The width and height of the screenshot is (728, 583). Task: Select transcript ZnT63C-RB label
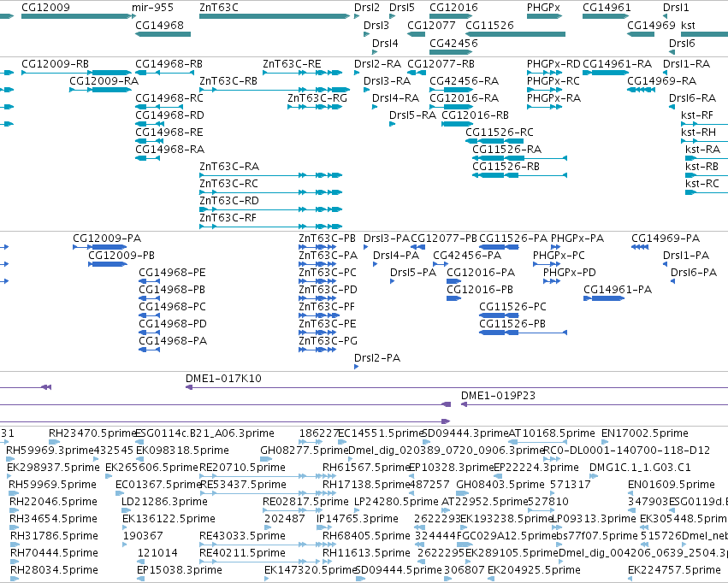(x=228, y=80)
